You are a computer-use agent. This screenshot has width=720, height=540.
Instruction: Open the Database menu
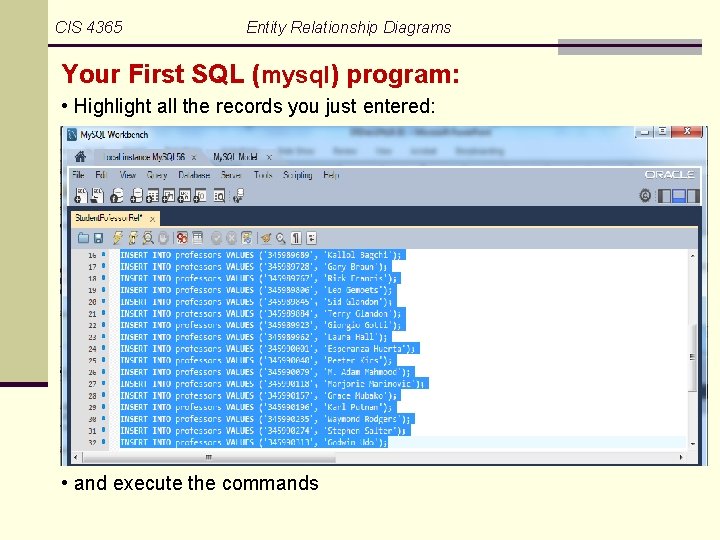coord(194,175)
